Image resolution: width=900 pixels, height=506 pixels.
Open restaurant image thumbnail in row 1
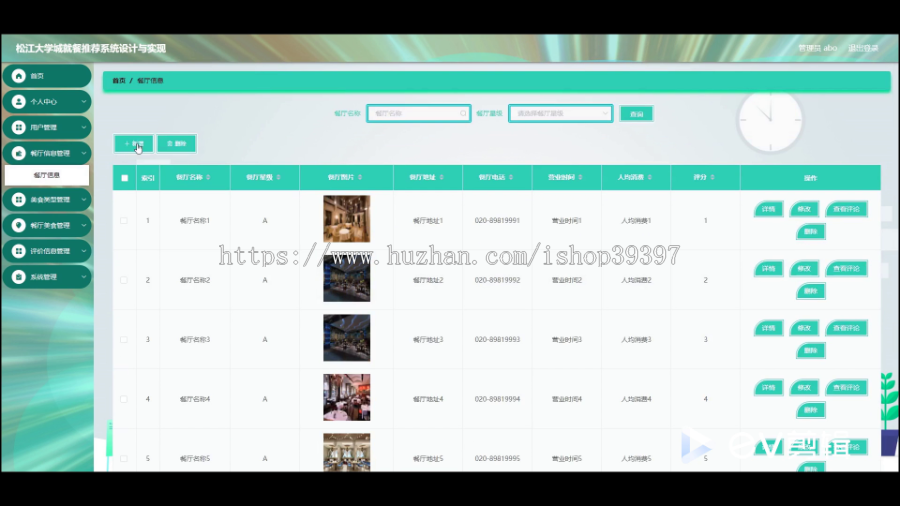(347, 219)
